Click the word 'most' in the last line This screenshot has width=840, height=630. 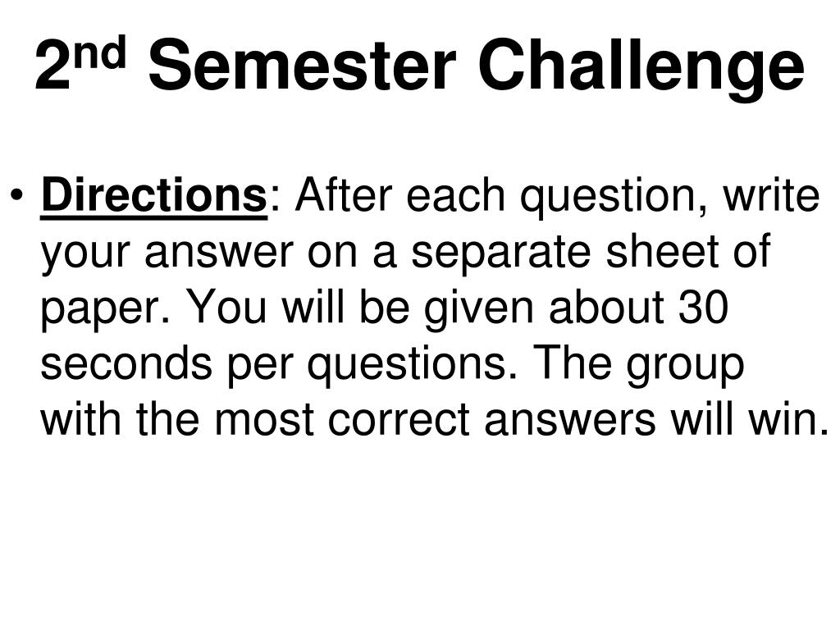tap(264, 419)
